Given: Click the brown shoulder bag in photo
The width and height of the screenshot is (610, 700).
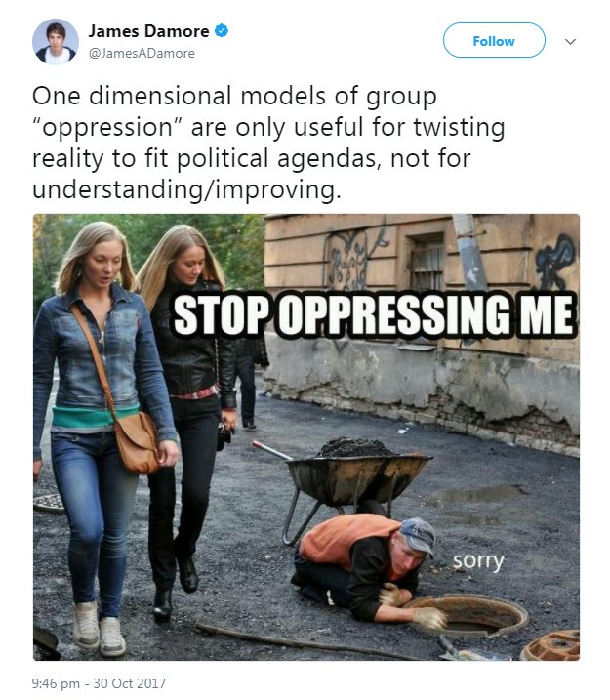Looking at the screenshot, I should point(137,442).
